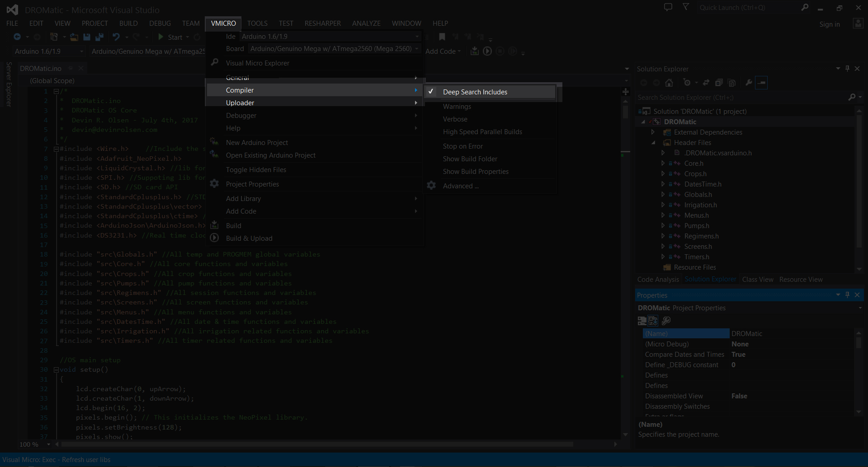Open the Advanced … compiler settings entry
The width and height of the screenshot is (868, 467).
click(x=490, y=186)
